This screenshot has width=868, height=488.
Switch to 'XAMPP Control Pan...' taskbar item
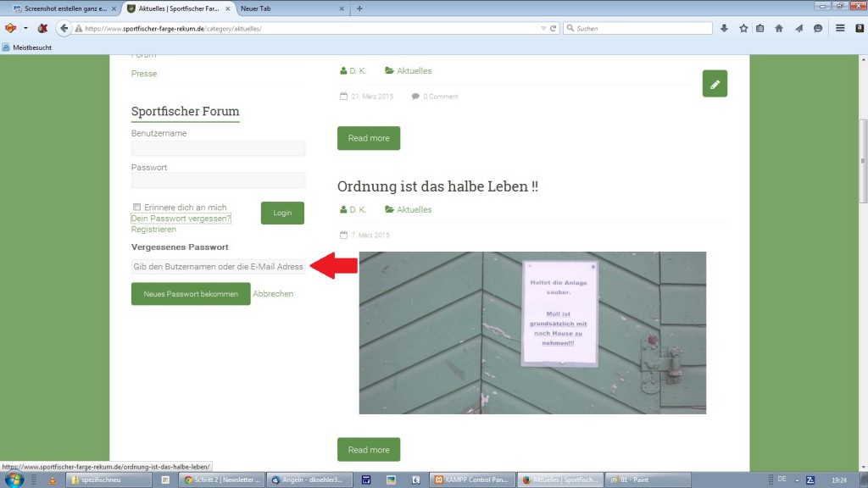click(471, 480)
